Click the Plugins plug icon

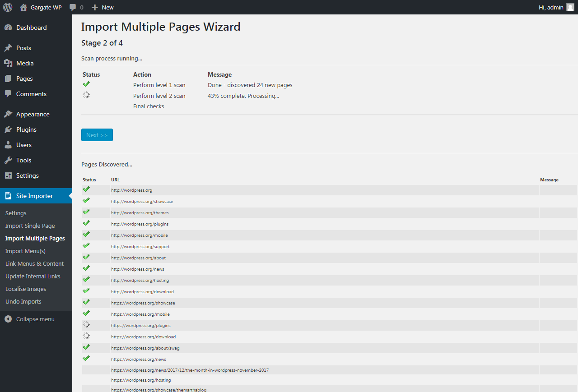click(8, 129)
